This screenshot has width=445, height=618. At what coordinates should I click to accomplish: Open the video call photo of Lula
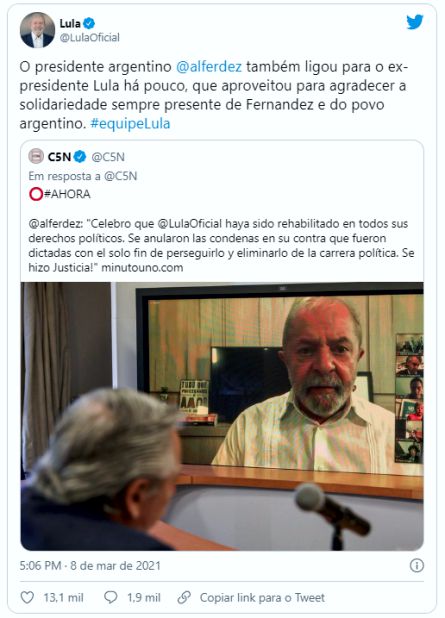[x=222, y=416]
